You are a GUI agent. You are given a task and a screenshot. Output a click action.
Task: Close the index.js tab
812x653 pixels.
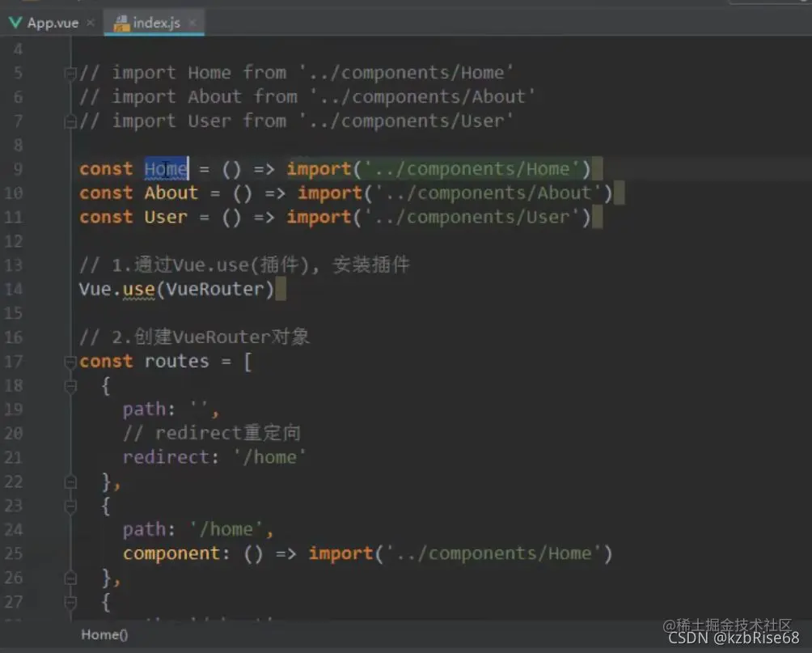pyautogui.click(x=192, y=23)
